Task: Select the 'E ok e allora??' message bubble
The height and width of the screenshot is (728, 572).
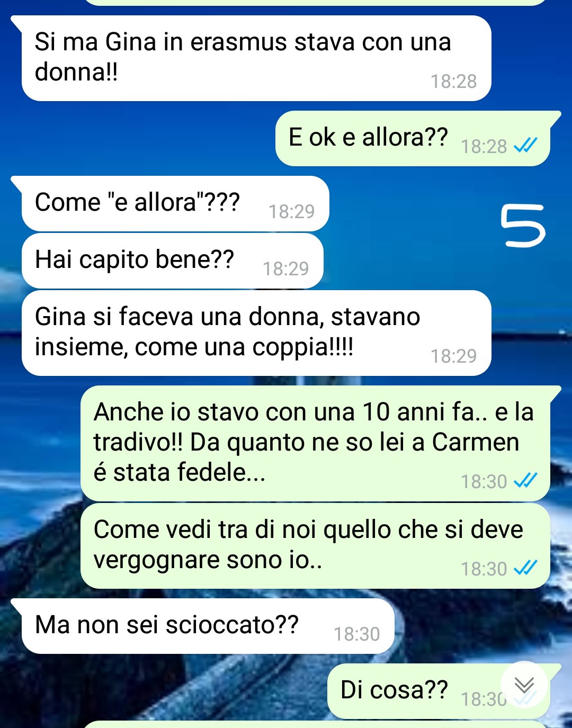Action: point(413,139)
